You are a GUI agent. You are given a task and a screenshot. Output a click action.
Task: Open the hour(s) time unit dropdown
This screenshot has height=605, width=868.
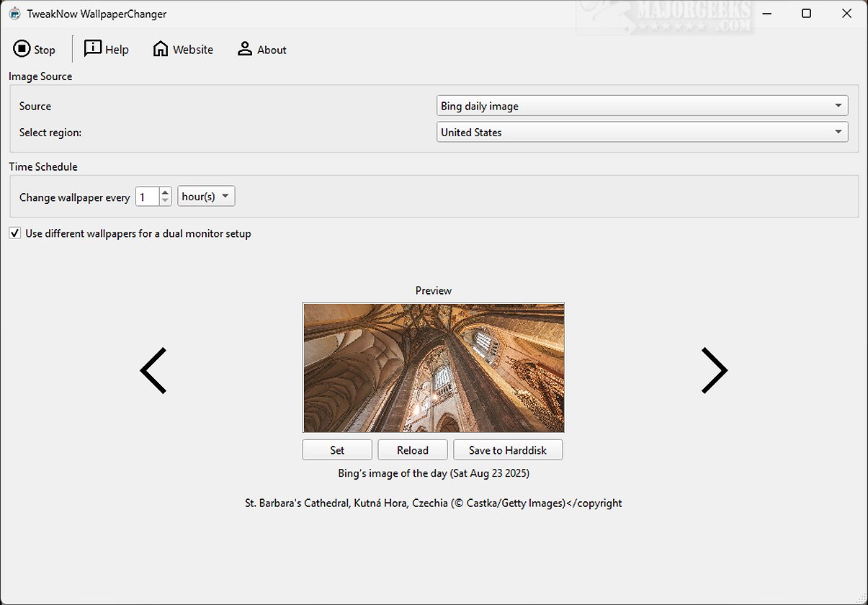pos(206,196)
